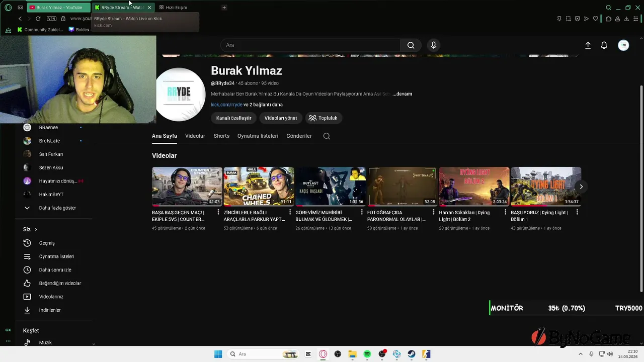
Task: Open the Oynatma listeleri channel tab
Action: pos(258,136)
